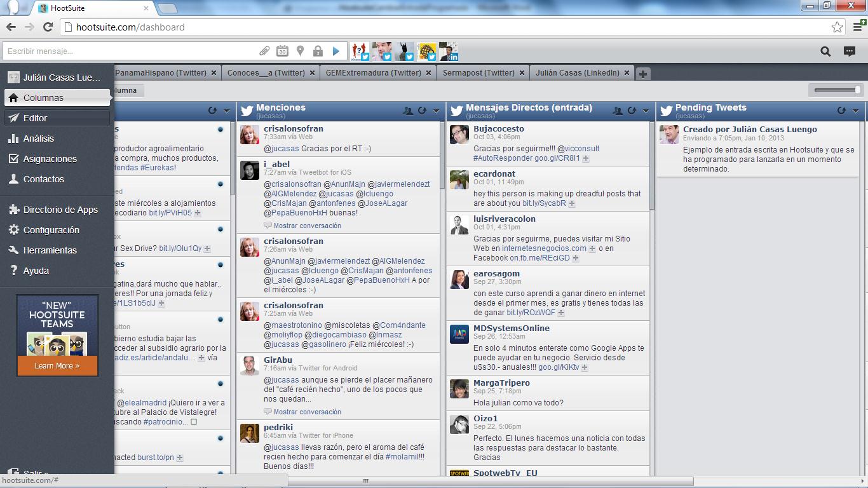This screenshot has height=488, width=868.
Task: Click the paperclip attach file icon
Action: (264, 51)
